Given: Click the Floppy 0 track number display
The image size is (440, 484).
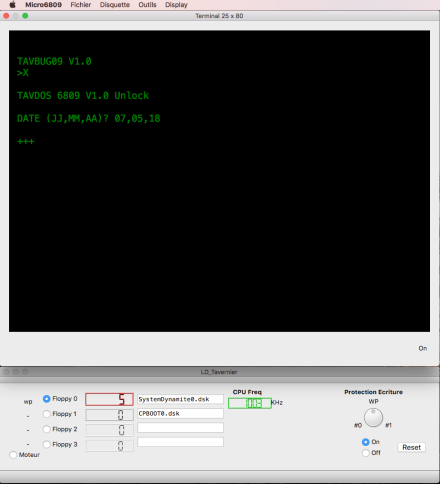Looking at the screenshot, I should point(109,399).
